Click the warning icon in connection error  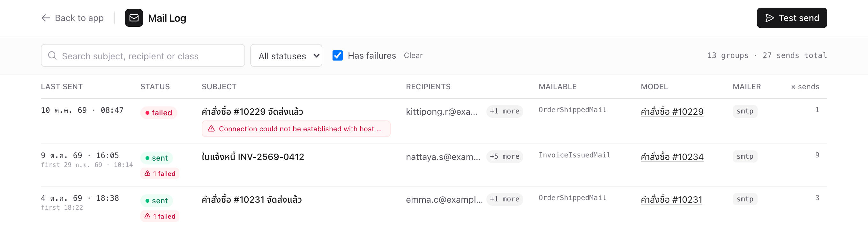pyautogui.click(x=211, y=129)
